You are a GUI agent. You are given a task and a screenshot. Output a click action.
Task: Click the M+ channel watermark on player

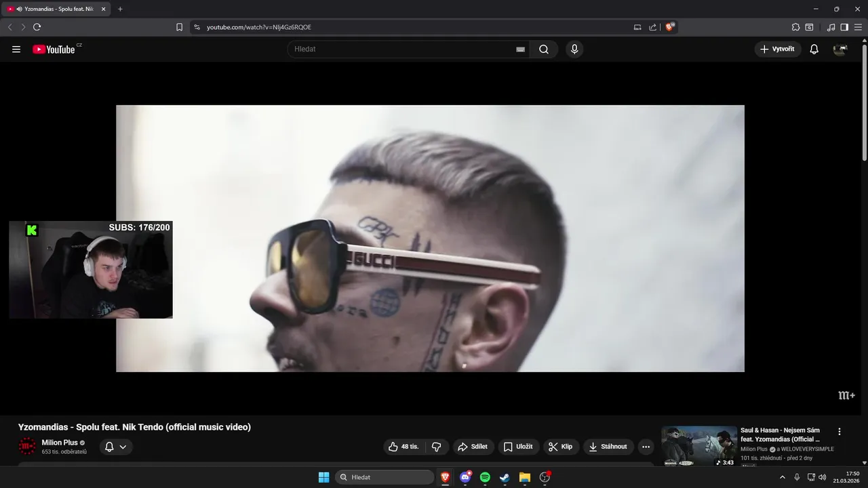tap(846, 395)
